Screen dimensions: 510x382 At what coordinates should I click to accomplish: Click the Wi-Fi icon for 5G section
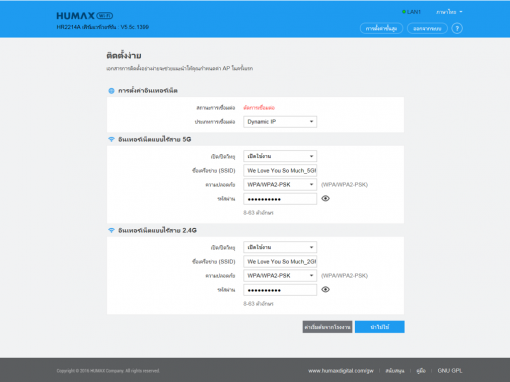point(111,139)
